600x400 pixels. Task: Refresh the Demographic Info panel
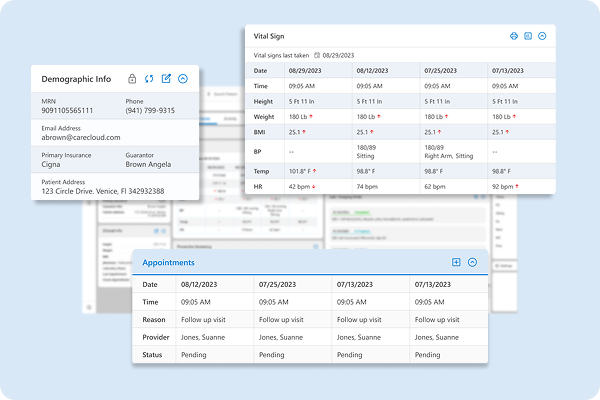[x=149, y=79]
